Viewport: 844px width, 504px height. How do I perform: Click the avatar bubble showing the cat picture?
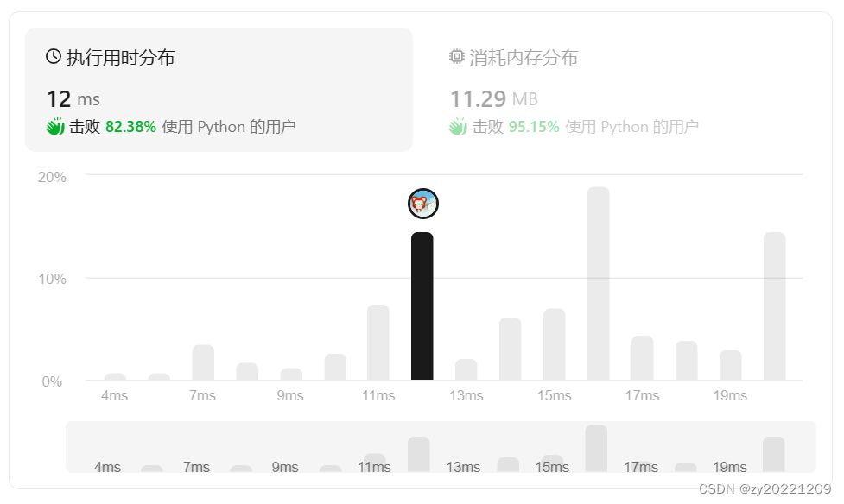point(422,204)
